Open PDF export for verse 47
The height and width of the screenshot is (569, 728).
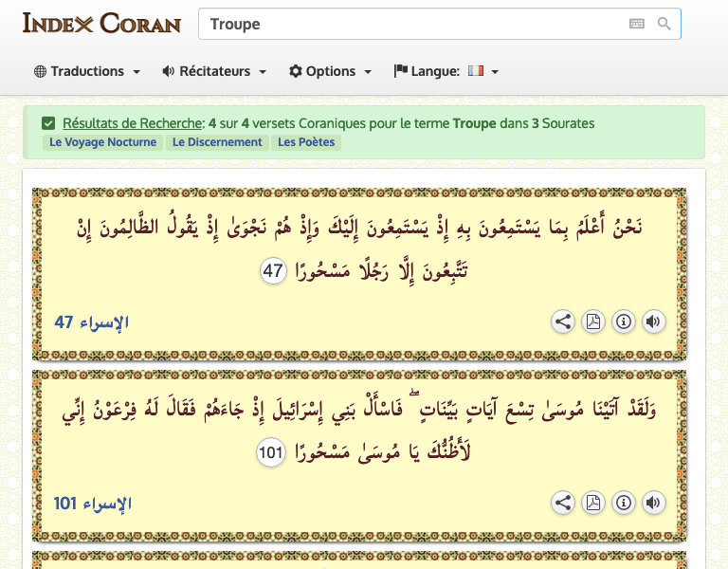coord(592,321)
